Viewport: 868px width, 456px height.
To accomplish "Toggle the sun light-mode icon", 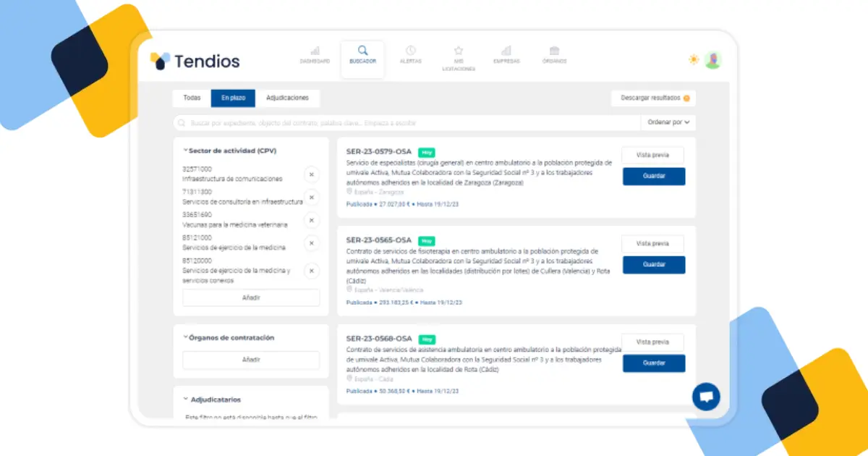I will pos(694,59).
